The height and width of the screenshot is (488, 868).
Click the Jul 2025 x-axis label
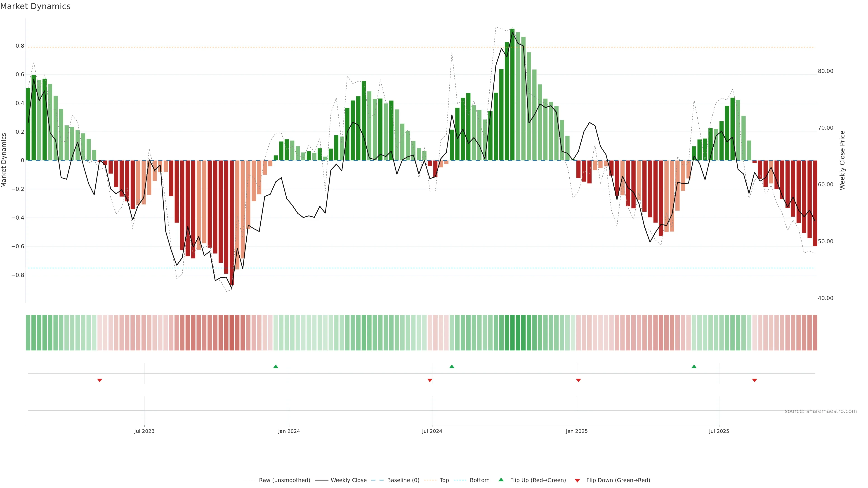pyautogui.click(x=719, y=431)
